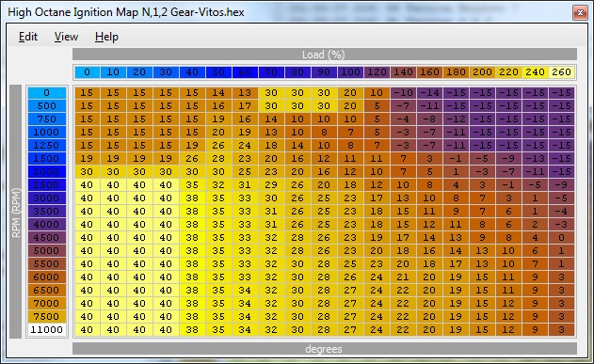The width and height of the screenshot is (594, 364).
Task: Click the -4 cell at RPM 3500, Load 260
Action: 561,211
